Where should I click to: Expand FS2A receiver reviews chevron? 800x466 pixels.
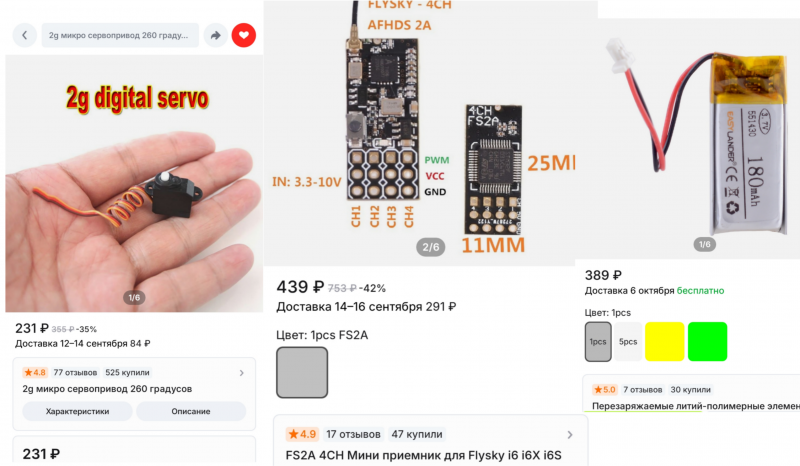click(x=570, y=435)
